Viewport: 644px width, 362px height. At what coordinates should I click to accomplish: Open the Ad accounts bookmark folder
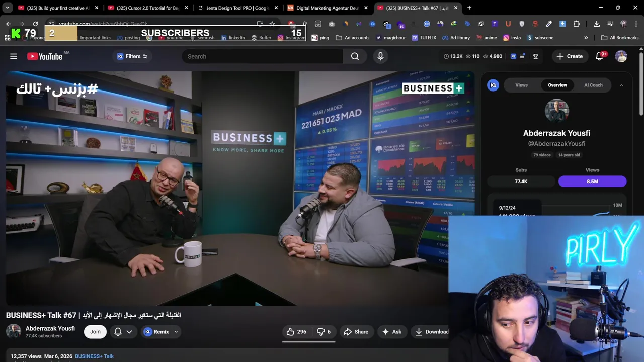[x=353, y=38]
